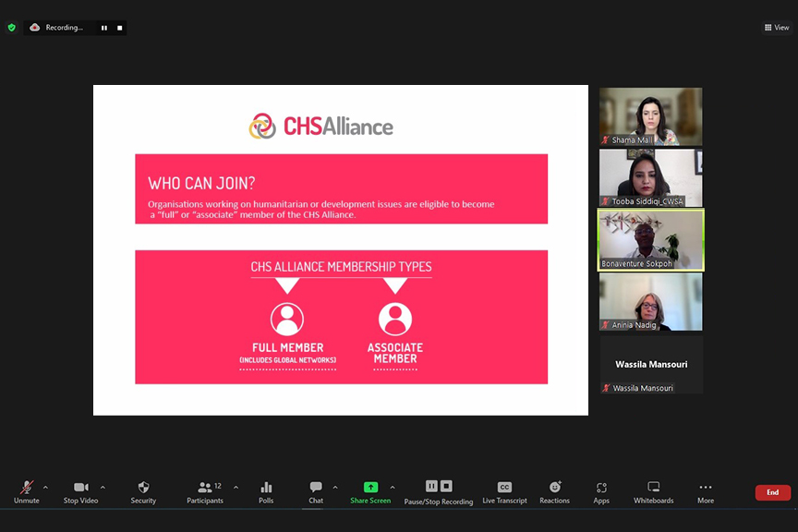This screenshot has width=798, height=532.
Task: Click the Unmute microphone icon
Action: point(27,487)
